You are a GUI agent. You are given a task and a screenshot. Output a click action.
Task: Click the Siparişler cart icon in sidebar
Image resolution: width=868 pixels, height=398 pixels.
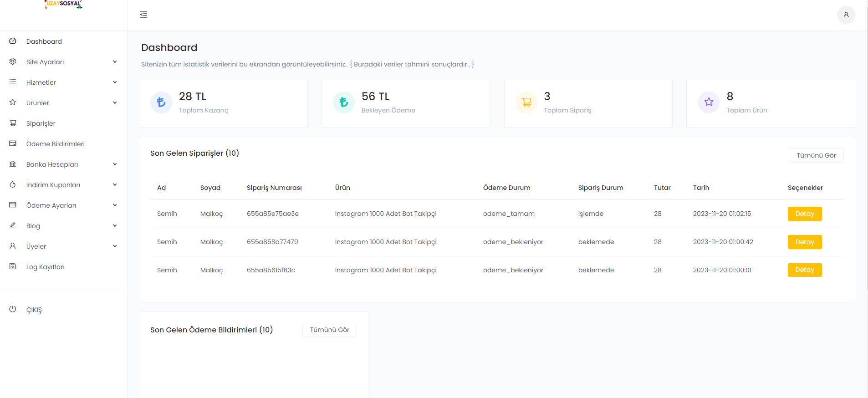pos(13,123)
